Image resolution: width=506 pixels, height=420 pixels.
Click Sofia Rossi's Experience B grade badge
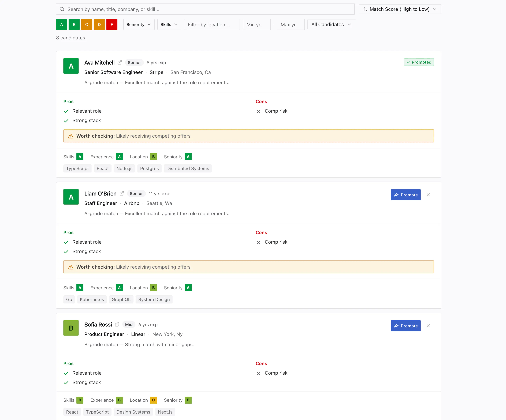[119, 400]
